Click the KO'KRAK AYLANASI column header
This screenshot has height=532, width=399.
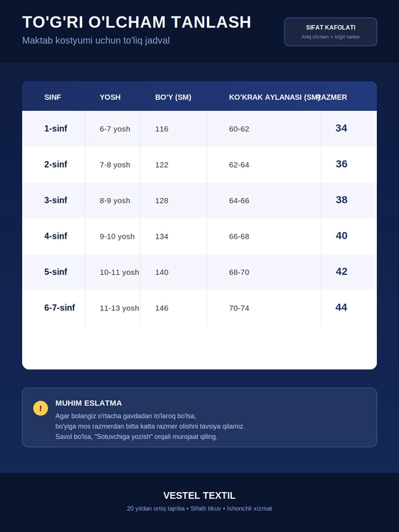coord(274,98)
